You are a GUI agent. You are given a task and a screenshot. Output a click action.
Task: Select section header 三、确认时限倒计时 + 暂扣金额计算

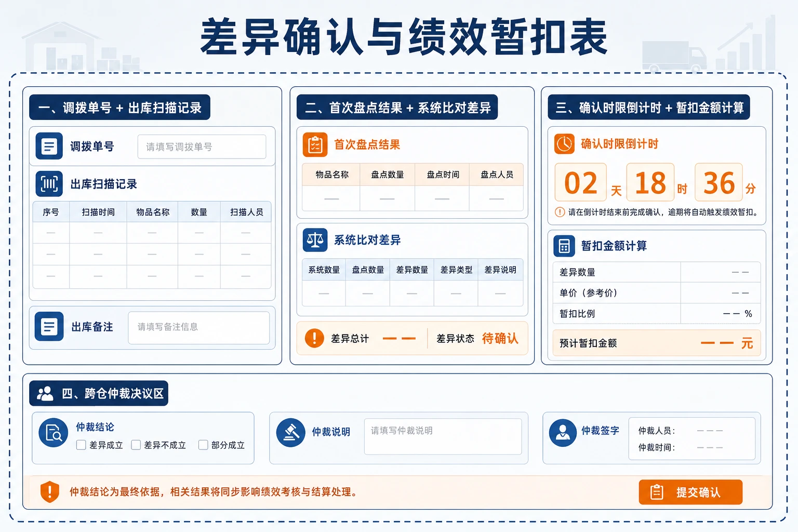coord(649,108)
